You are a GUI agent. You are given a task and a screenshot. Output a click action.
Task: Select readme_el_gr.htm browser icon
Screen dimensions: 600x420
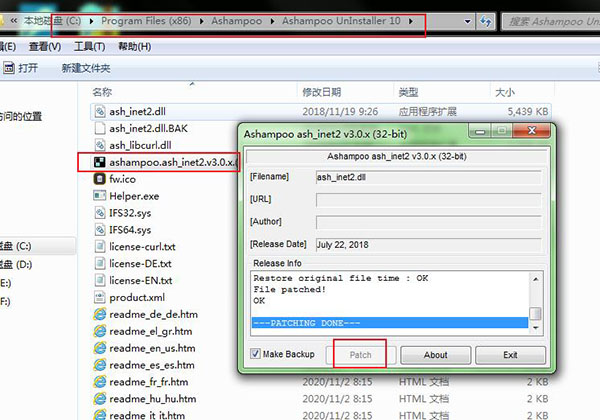[99, 331]
